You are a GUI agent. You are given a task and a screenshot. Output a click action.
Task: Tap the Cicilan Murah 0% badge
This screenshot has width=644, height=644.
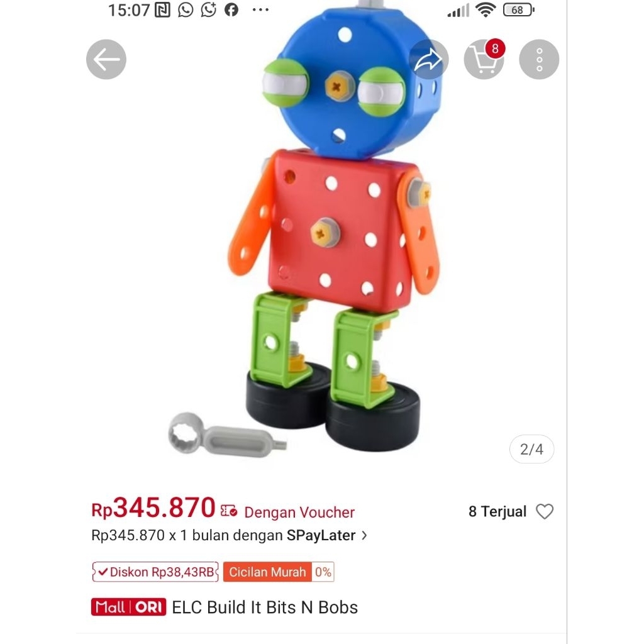pyautogui.click(x=279, y=572)
